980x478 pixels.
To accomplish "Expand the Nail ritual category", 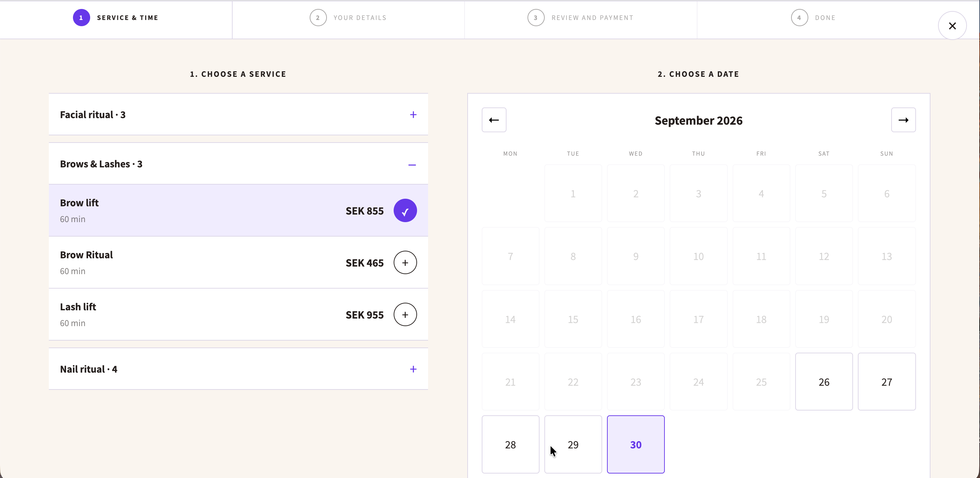I will coord(238,369).
